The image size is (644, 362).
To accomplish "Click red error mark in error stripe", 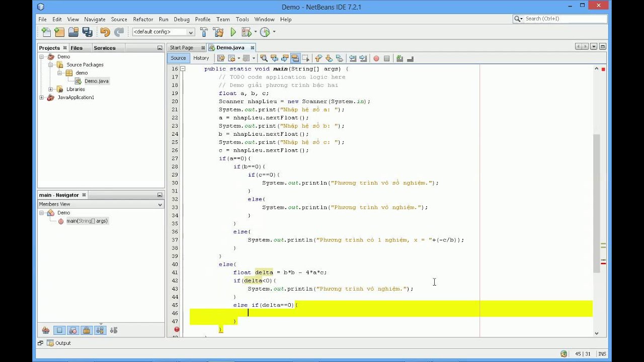I will click(603, 263).
